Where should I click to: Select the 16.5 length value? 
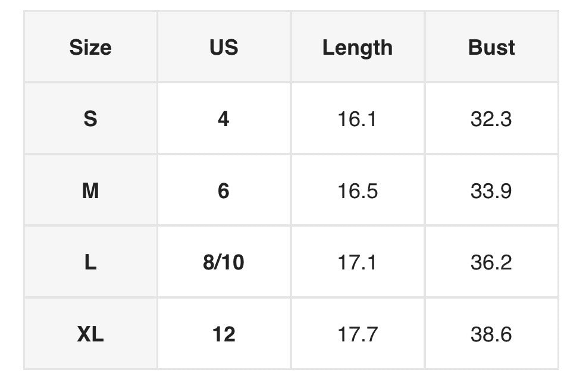(x=358, y=191)
